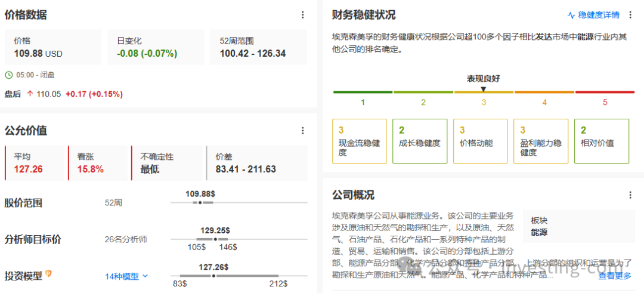Click the 公司概况 panel heading
This screenshot has width=644, height=293.
coord(353,195)
